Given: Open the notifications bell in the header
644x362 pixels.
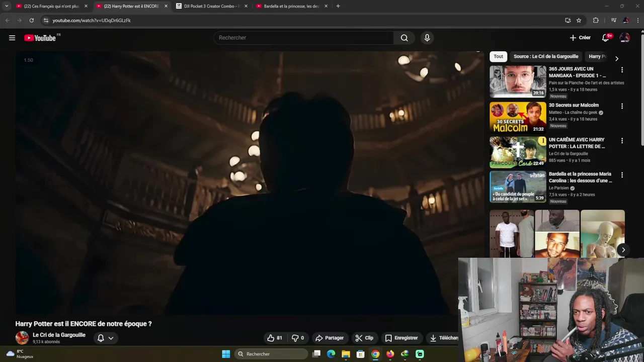Looking at the screenshot, I should point(606,38).
